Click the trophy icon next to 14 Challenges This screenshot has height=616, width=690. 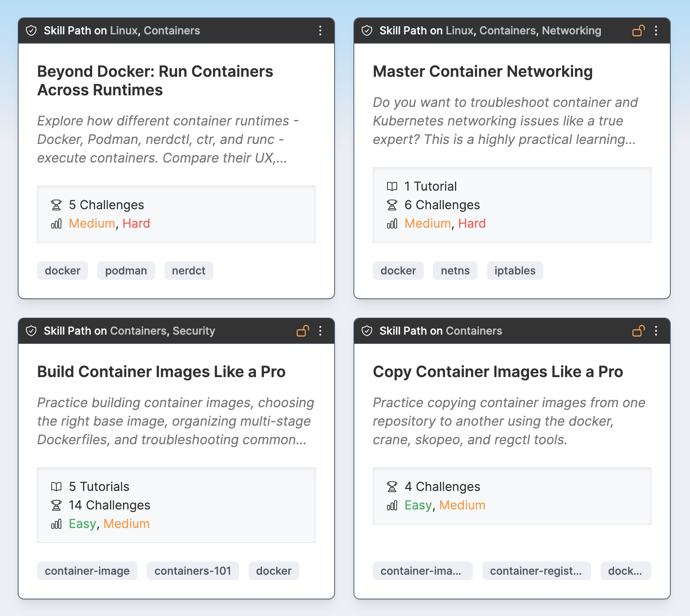coord(56,505)
